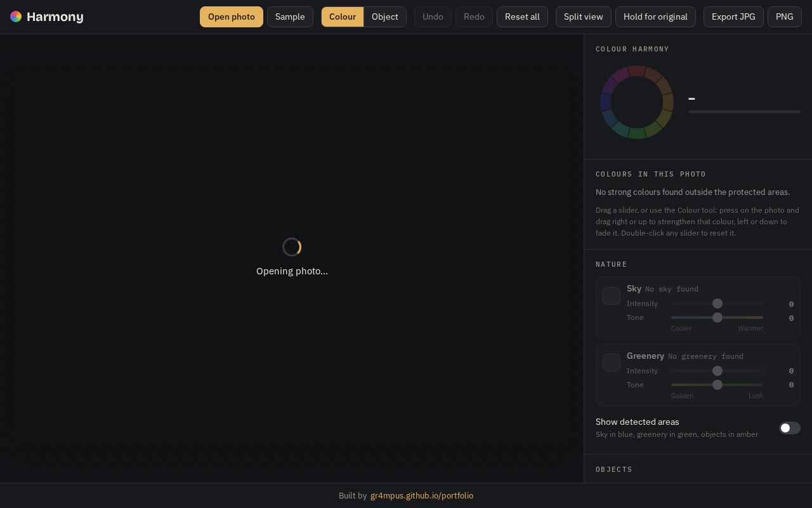
Task: Toggle the Greenery checkbox
Action: point(612,363)
